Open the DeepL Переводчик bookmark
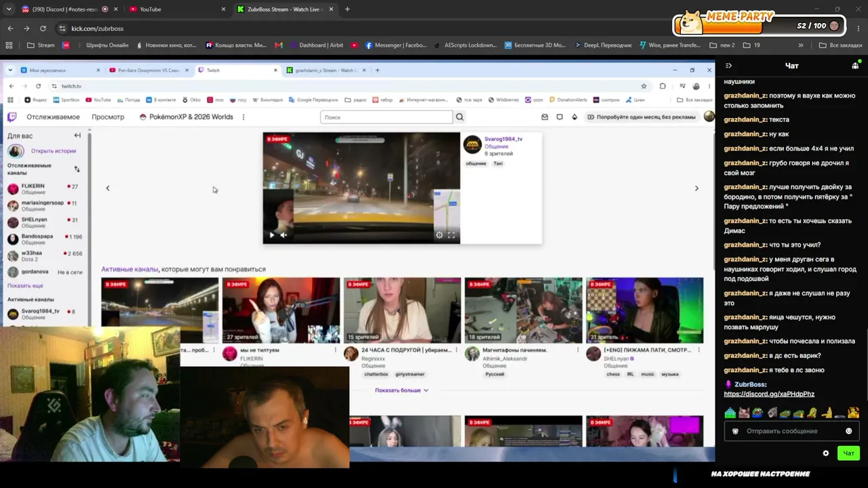868x488 pixels. pyautogui.click(x=602, y=45)
